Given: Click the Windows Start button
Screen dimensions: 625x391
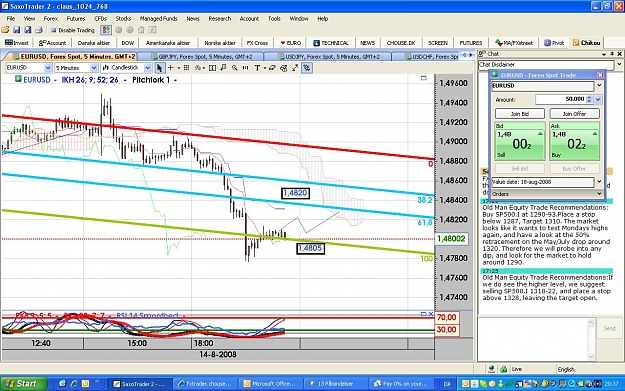Looking at the screenshot, I should pos(23,383).
